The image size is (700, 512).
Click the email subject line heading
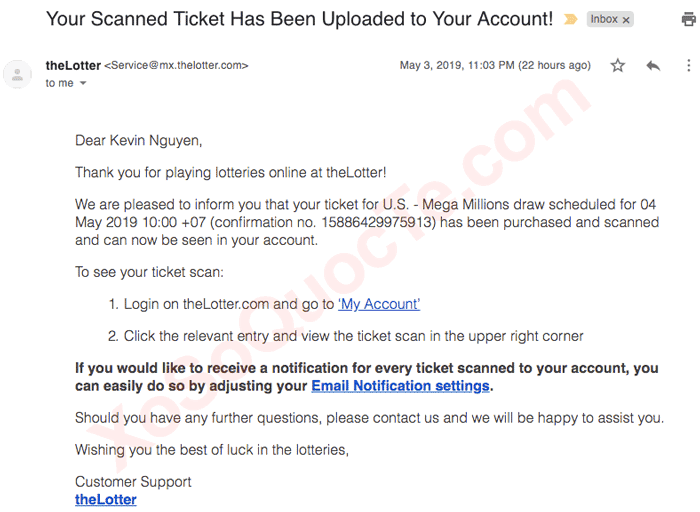(x=300, y=19)
